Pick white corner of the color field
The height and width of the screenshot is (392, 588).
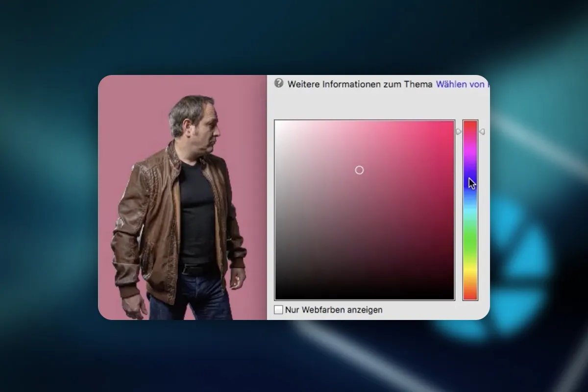tap(277, 123)
